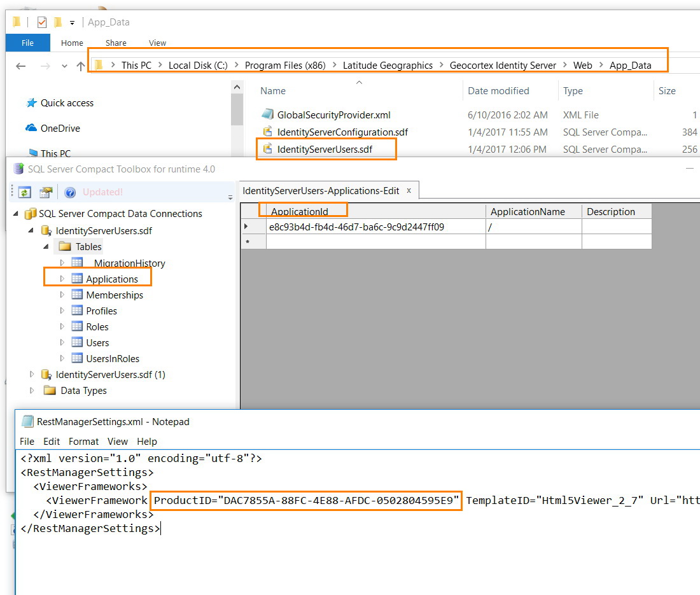Click the IdentityServerUsers.sdf database icon in tree

coord(46,230)
